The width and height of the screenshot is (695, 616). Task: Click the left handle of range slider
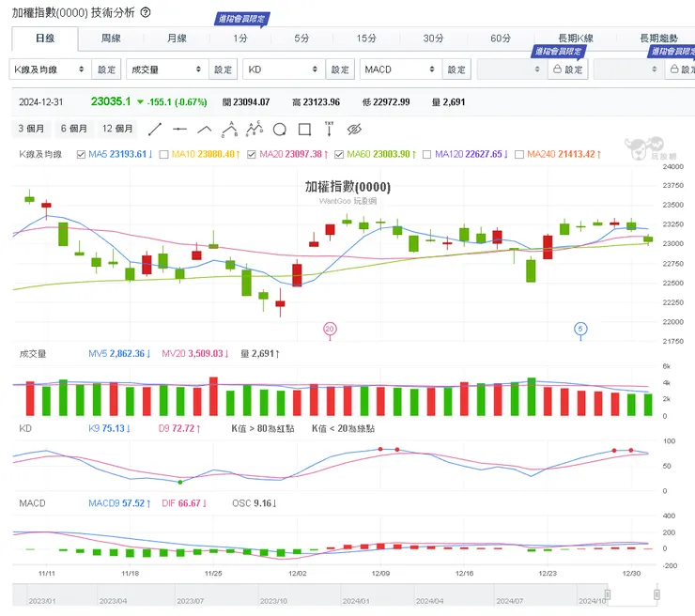(x=608, y=594)
